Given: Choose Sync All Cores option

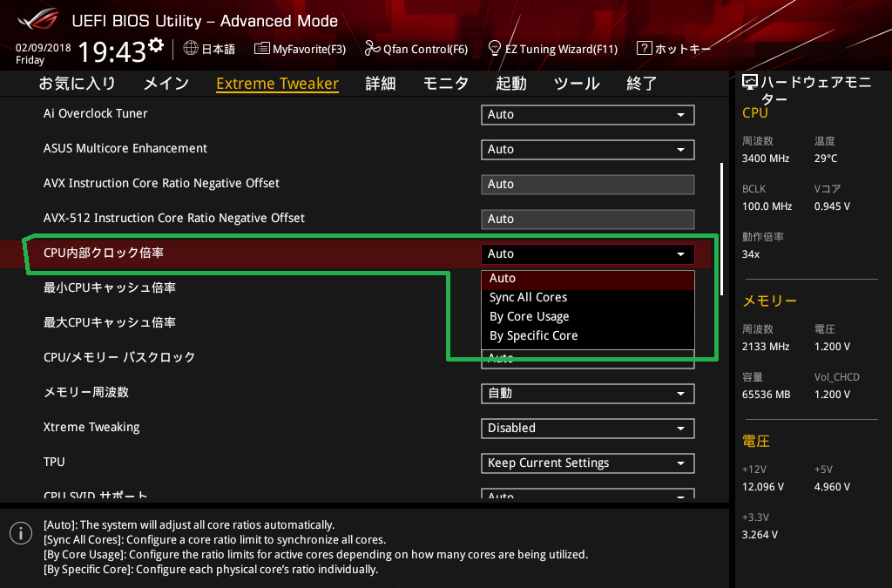Looking at the screenshot, I should [588, 297].
